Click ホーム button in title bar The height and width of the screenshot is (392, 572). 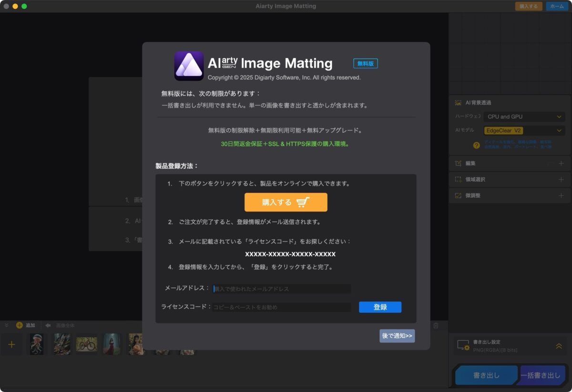pyautogui.click(x=557, y=6)
